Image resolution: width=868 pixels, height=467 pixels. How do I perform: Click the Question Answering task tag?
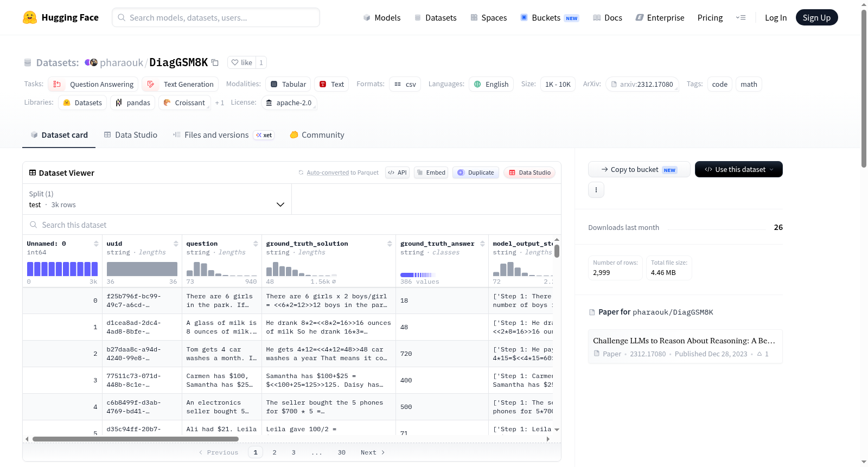pyautogui.click(x=93, y=84)
